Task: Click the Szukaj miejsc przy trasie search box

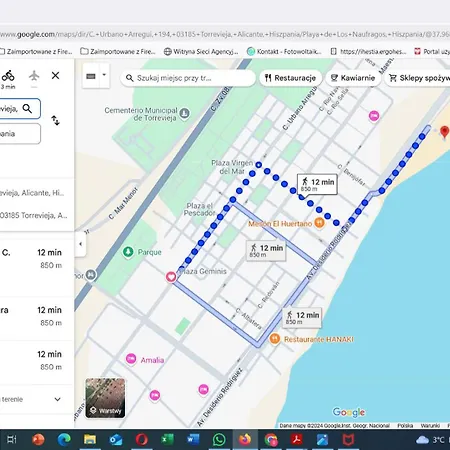Action: click(188, 78)
